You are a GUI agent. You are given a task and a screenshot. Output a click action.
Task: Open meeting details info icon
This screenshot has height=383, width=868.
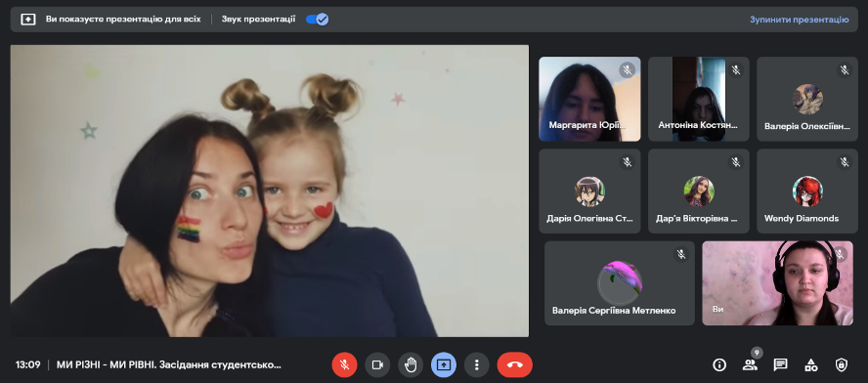tap(719, 364)
